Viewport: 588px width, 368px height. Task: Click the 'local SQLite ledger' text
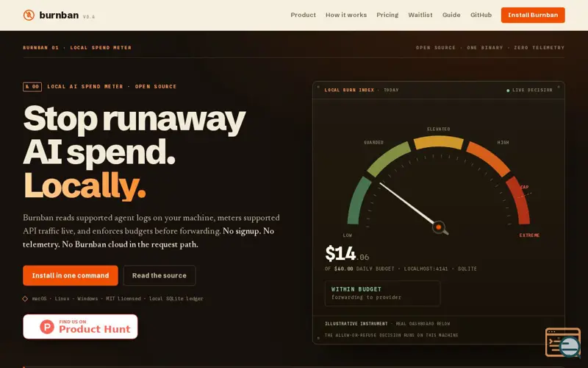click(x=176, y=299)
